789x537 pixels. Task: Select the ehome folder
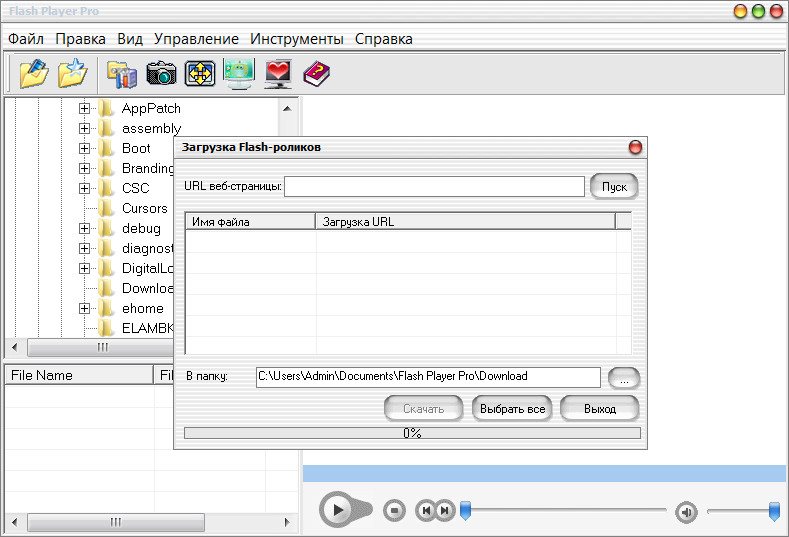(x=142, y=309)
